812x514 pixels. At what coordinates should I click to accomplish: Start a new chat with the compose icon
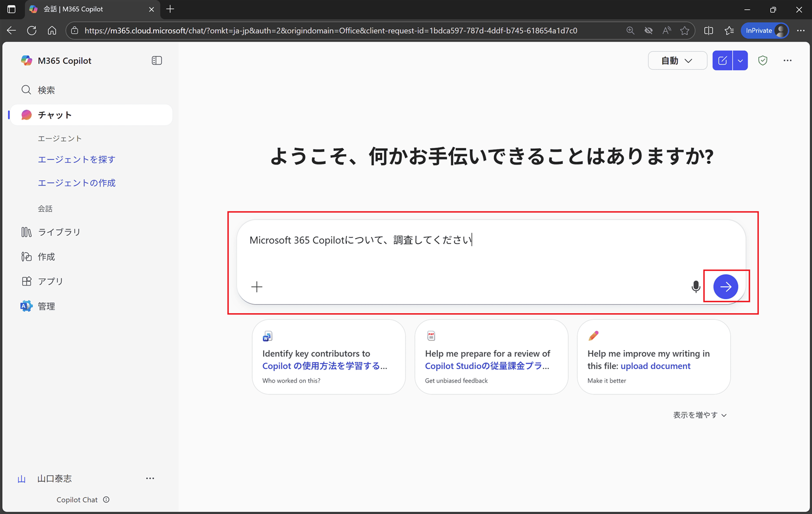click(722, 61)
